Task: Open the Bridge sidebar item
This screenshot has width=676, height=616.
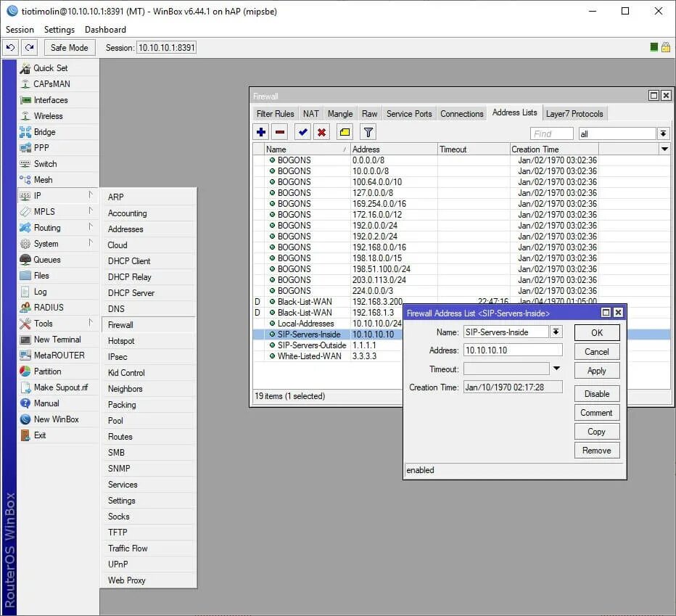Action: coord(58,132)
